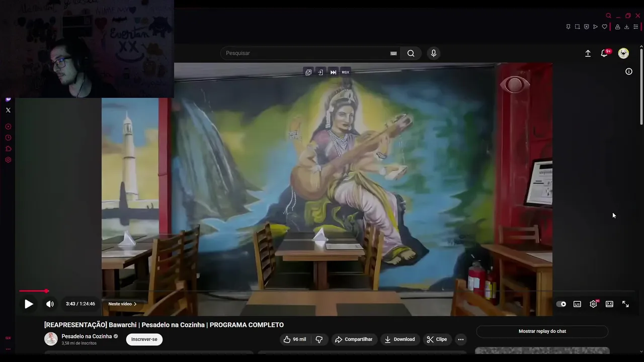Open the upload create button
This screenshot has width=644, height=362.
pyautogui.click(x=588, y=53)
